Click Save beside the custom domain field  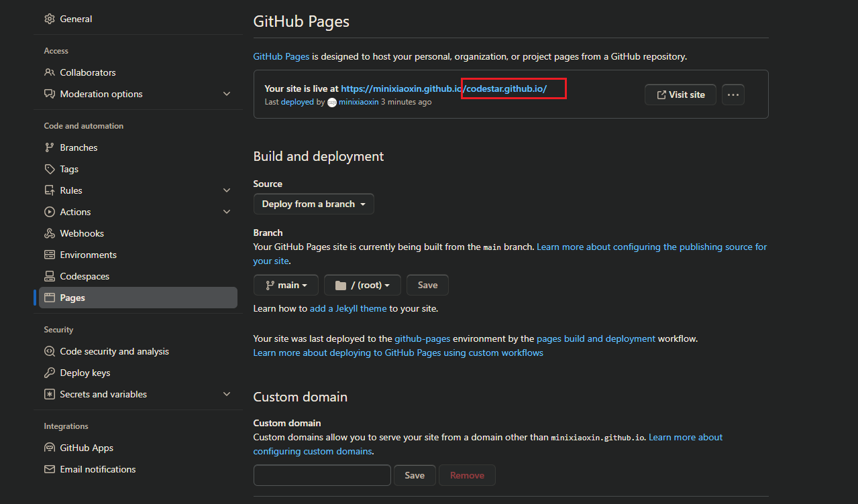point(415,475)
